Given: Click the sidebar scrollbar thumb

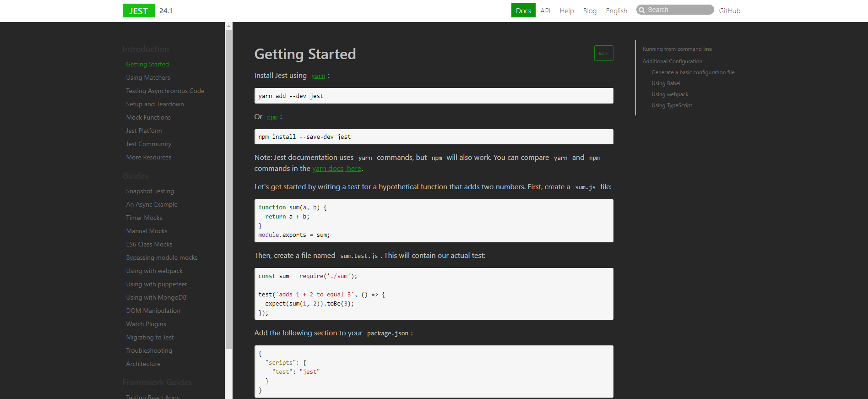Looking at the screenshot, I should pyautogui.click(x=228, y=189).
